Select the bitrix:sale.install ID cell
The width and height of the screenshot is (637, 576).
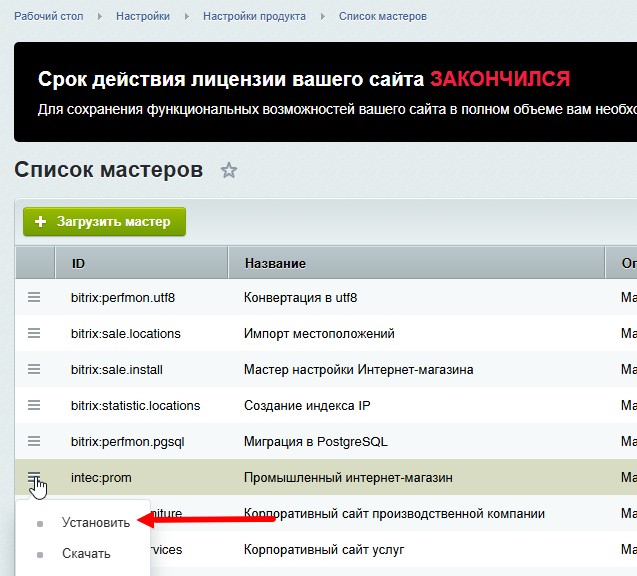point(117,370)
